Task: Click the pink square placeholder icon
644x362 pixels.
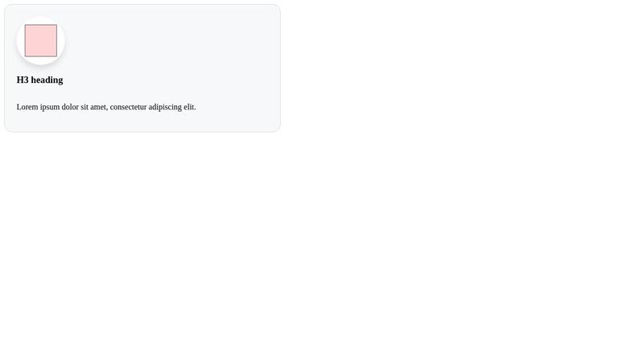Action: pos(41,41)
